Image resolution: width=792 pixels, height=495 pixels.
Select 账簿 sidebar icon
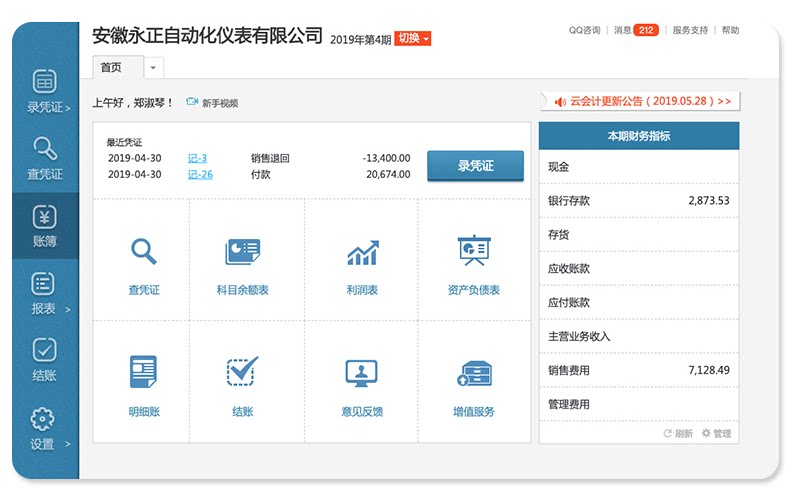coord(44,217)
